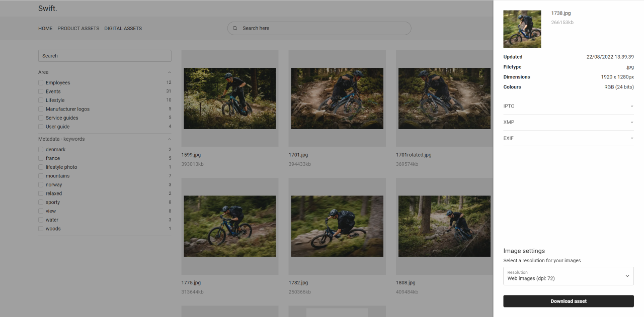Open the DIGITAL ASSETS section
Image resolution: width=644 pixels, height=317 pixels.
click(x=123, y=28)
